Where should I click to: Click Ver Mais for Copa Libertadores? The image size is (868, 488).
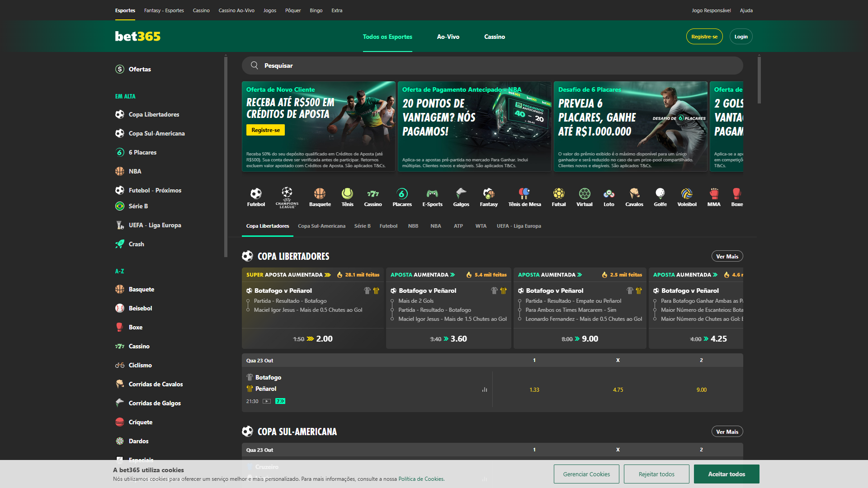click(727, 256)
